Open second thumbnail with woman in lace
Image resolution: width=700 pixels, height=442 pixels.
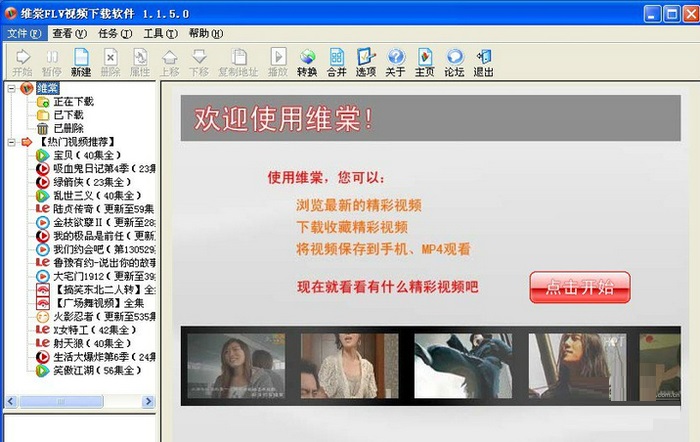[350, 366]
